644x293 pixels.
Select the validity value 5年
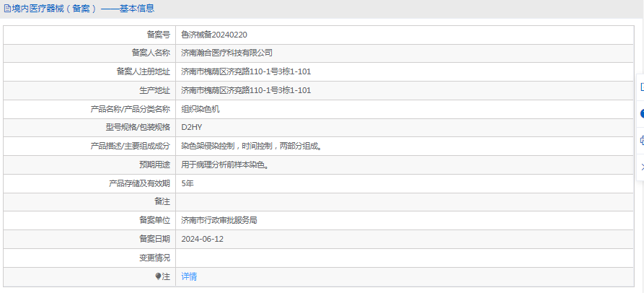click(x=188, y=184)
